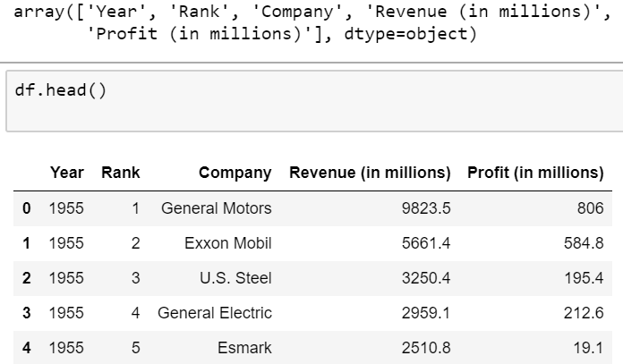Click the revenue value 9823.5

(426, 208)
